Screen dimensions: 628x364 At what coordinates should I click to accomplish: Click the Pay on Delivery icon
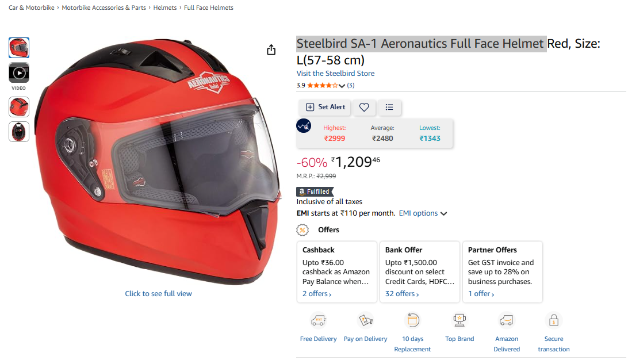tap(365, 320)
